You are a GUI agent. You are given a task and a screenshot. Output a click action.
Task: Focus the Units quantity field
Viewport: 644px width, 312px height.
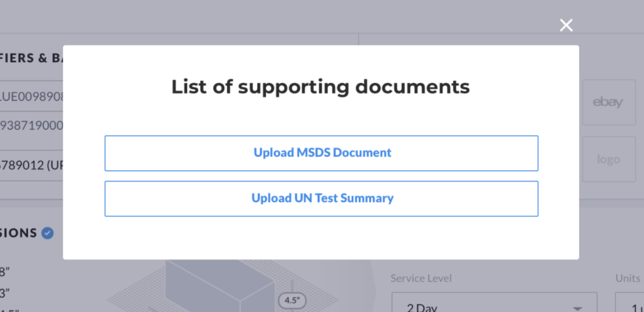point(630,302)
